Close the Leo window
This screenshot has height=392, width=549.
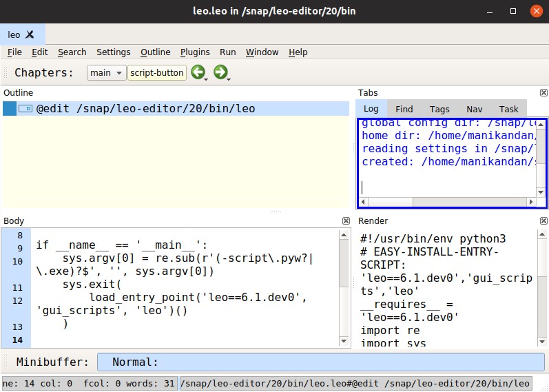pos(536,11)
